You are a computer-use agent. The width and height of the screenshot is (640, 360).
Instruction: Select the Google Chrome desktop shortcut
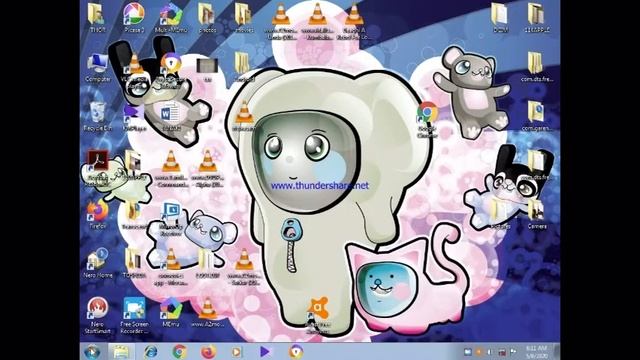coord(427,119)
